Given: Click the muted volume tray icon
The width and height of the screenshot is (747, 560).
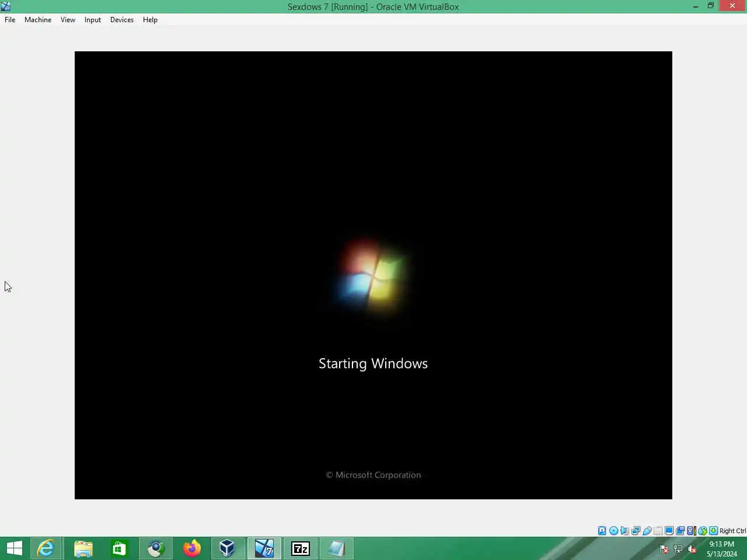Looking at the screenshot, I should [x=692, y=549].
